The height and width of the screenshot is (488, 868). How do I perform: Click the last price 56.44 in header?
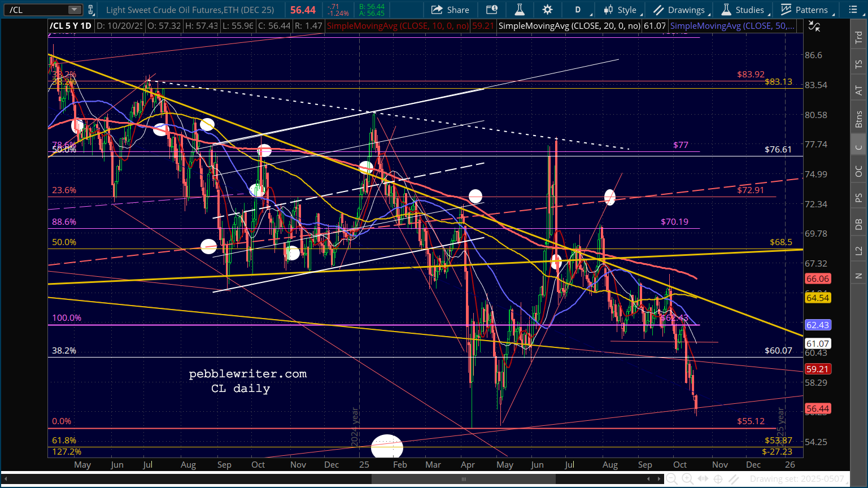[x=303, y=10]
